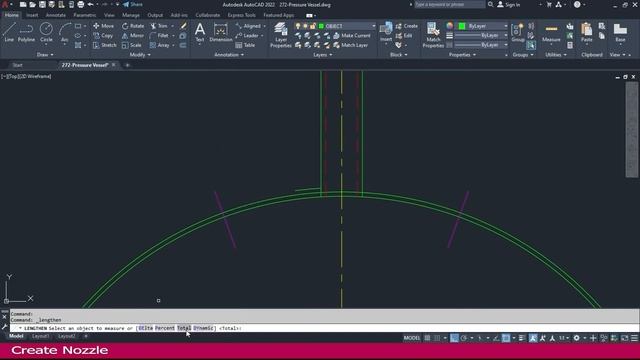Click the Share button
640x360 pixels.
pyautogui.click(x=133, y=4)
